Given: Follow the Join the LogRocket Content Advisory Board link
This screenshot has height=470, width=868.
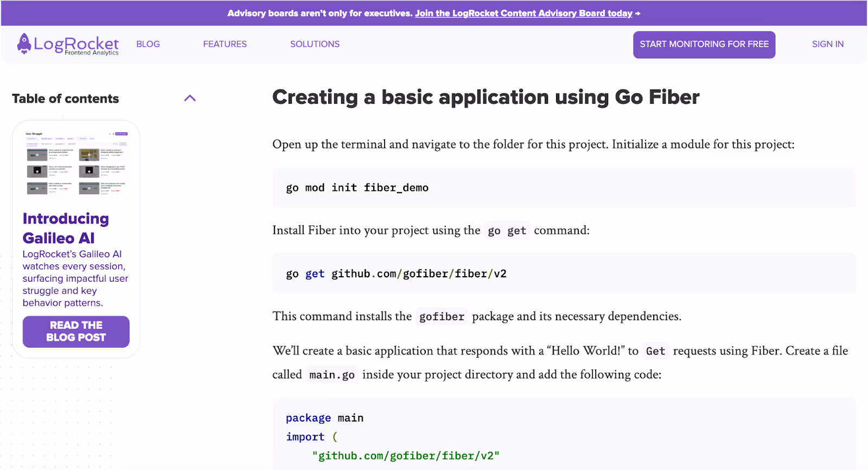Looking at the screenshot, I should 524,13.
